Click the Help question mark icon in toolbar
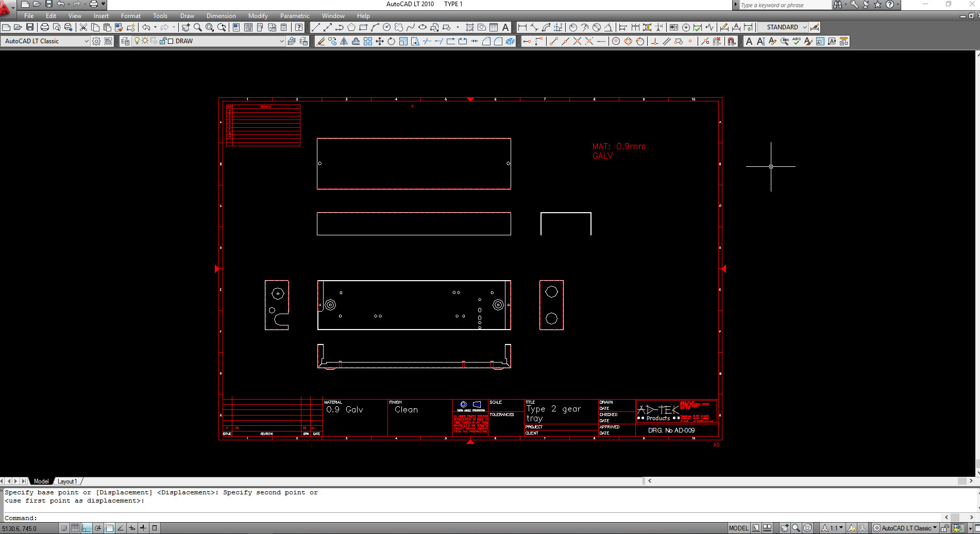 (299, 27)
